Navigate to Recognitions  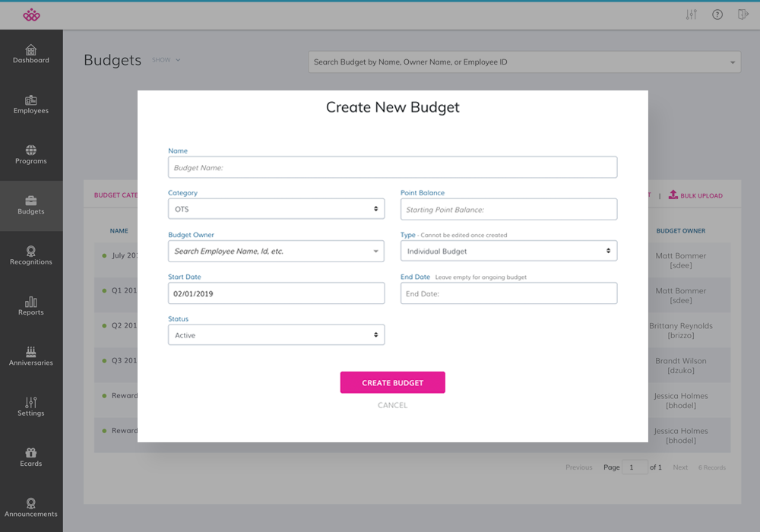point(31,257)
